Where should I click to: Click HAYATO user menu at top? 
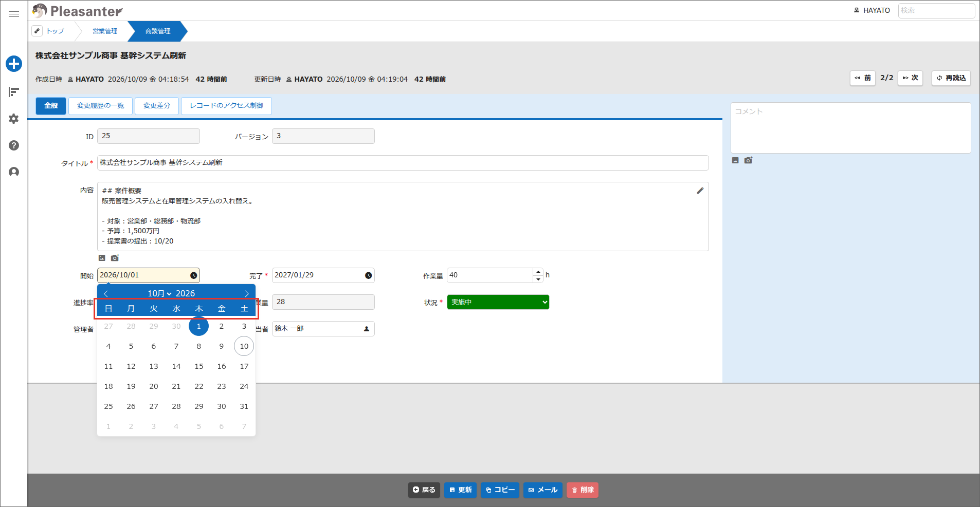click(872, 10)
